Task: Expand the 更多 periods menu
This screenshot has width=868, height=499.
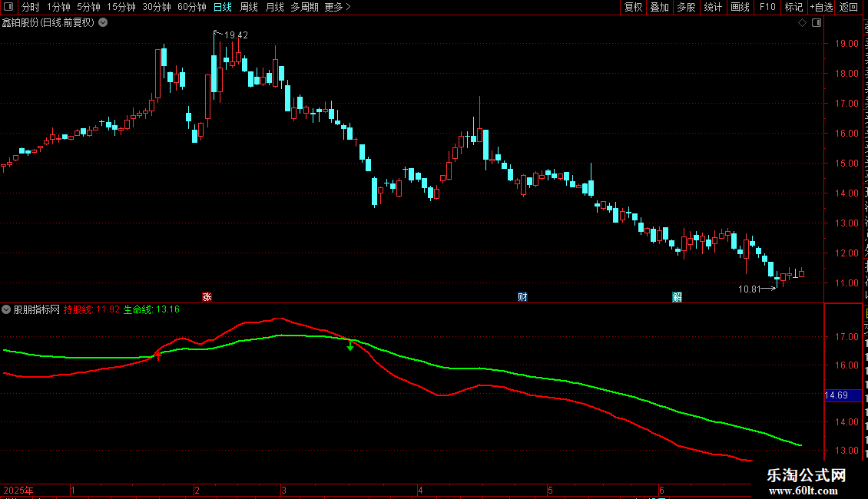Action: point(337,7)
